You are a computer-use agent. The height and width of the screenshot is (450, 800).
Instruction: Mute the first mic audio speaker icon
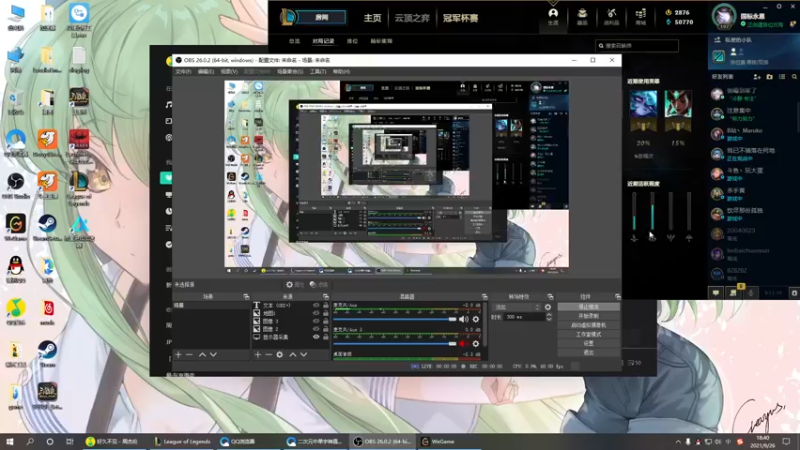coord(463,319)
